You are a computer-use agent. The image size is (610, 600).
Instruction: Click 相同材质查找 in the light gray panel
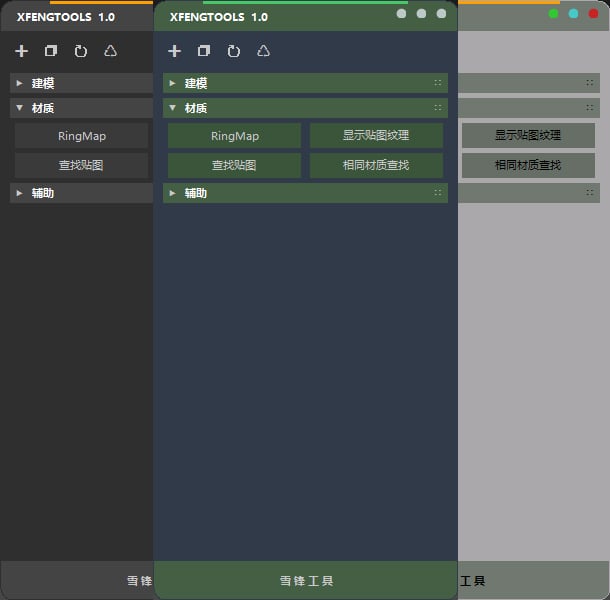(x=528, y=165)
